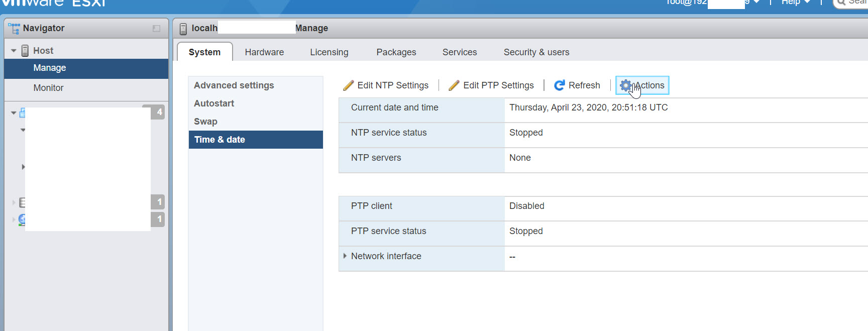Open the Services tab
Viewport: 868px width, 331px height.
459,52
